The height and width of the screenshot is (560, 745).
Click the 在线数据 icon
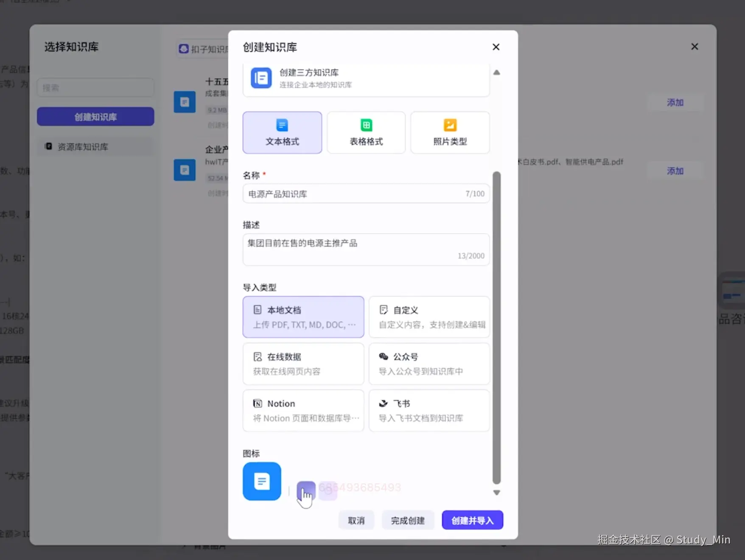pyautogui.click(x=258, y=356)
